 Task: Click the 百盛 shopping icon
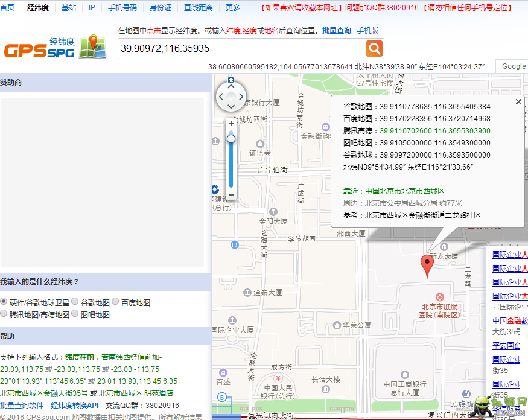tap(223, 372)
